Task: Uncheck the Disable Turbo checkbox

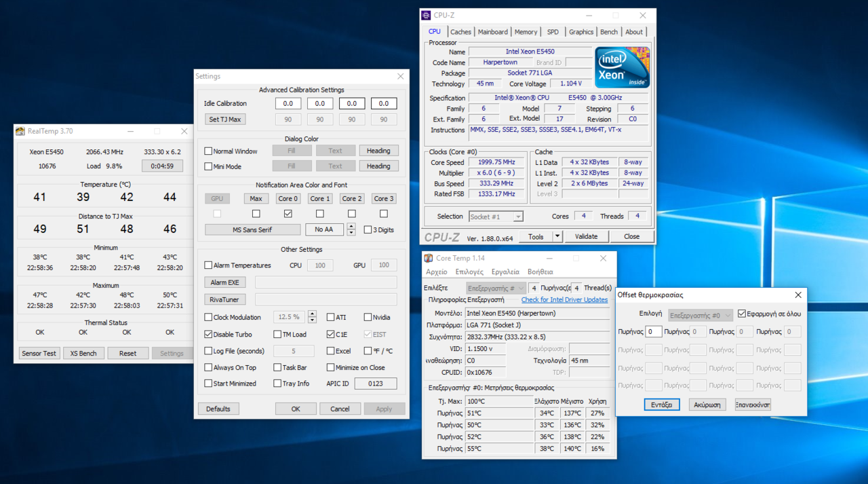Action: (x=209, y=334)
